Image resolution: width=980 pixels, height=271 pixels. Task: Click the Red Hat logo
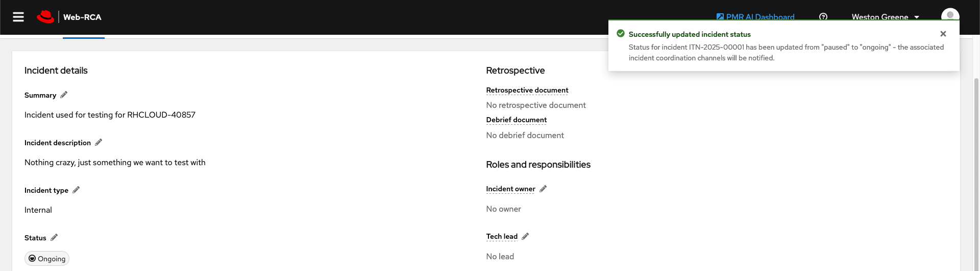pos(45,17)
